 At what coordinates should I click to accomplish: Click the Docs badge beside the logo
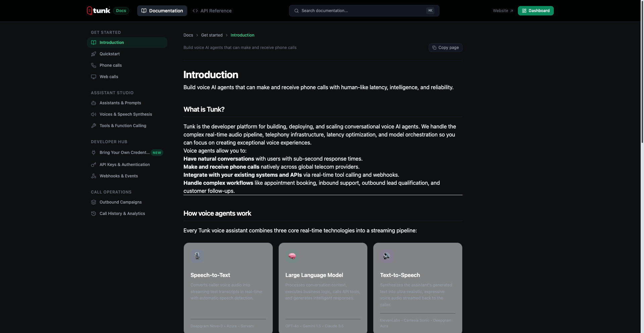click(x=121, y=11)
